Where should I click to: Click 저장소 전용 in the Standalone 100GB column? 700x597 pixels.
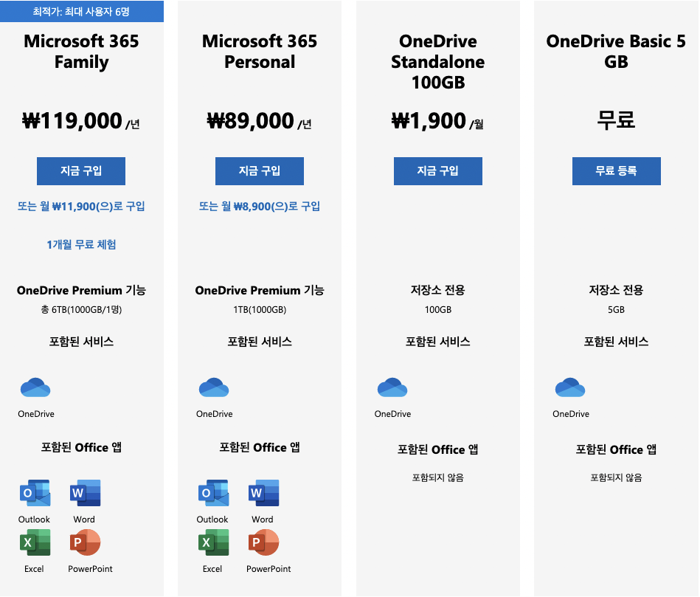click(x=438, y=290)
